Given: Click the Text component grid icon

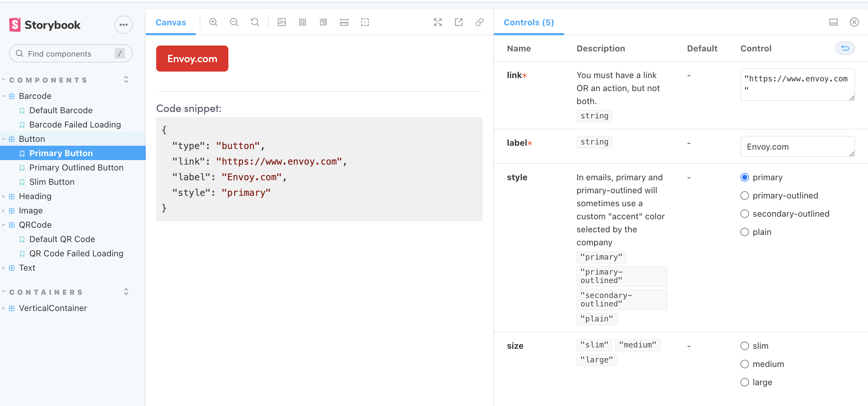Looking at the screenshot, I should click(12, 268).
